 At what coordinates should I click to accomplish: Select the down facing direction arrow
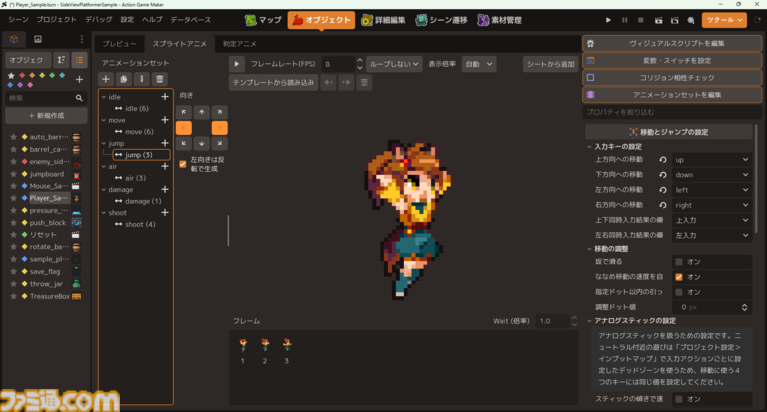(202, 143)
